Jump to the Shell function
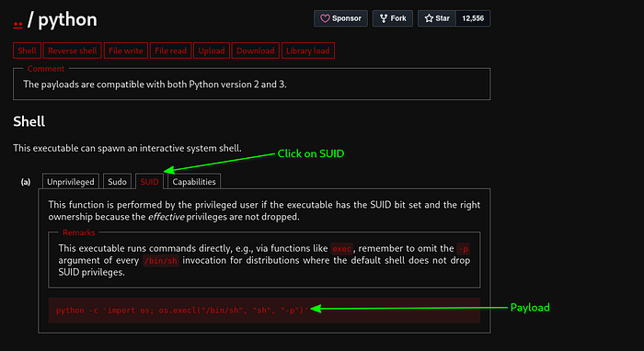Image resolution: width=644 pixels, height=351 pixels. [x=27, y=51]
